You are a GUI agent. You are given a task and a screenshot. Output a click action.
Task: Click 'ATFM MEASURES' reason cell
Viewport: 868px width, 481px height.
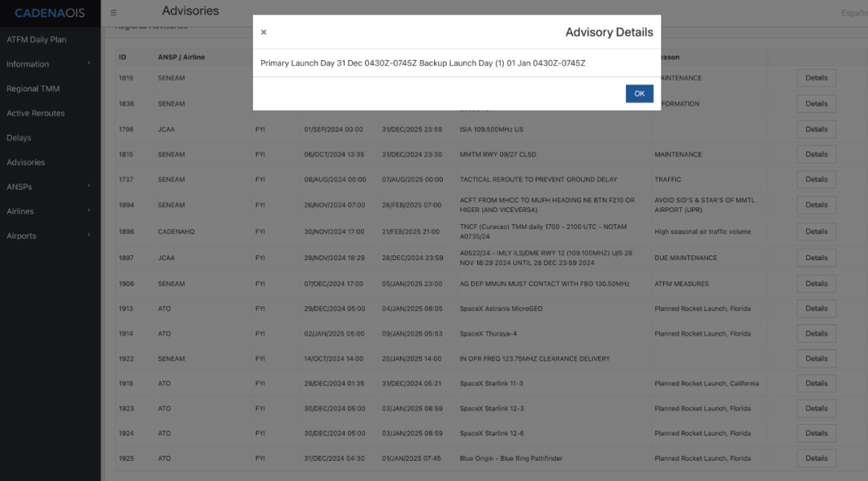(x=682, y=283)
